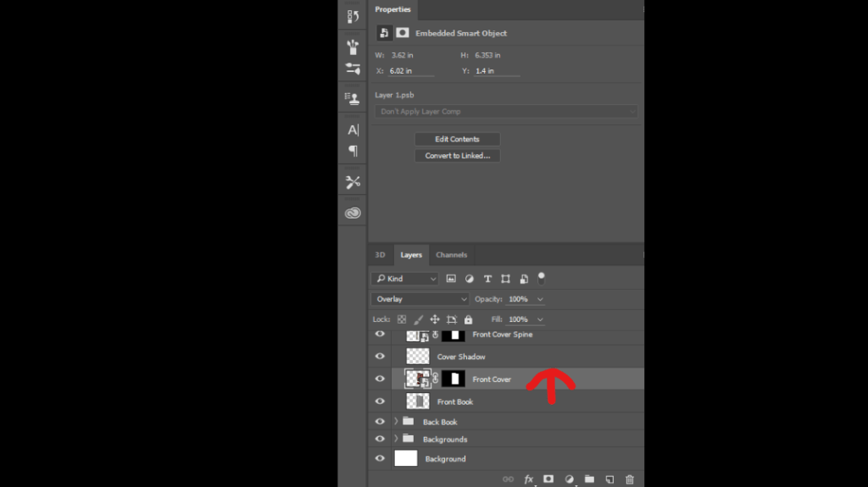Toggle visibility of the Background layer
Screen dimensions: 868x487
point(380,458)
